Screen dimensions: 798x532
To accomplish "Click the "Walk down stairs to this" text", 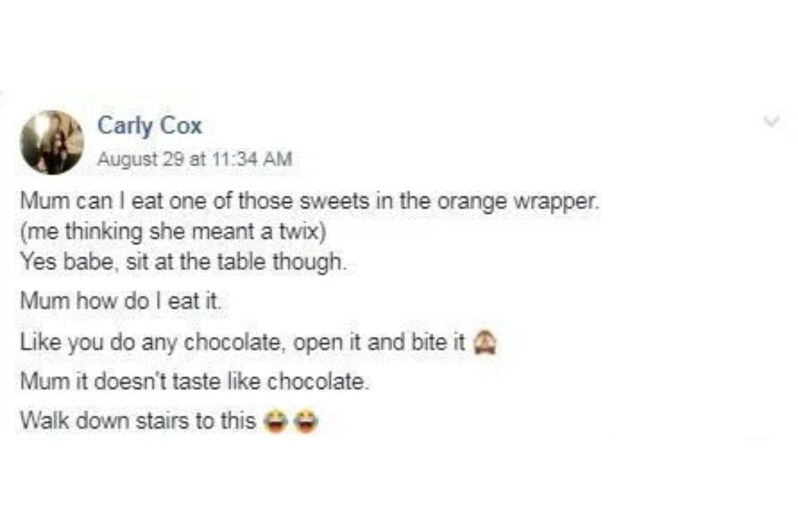I will pos(138,420).
